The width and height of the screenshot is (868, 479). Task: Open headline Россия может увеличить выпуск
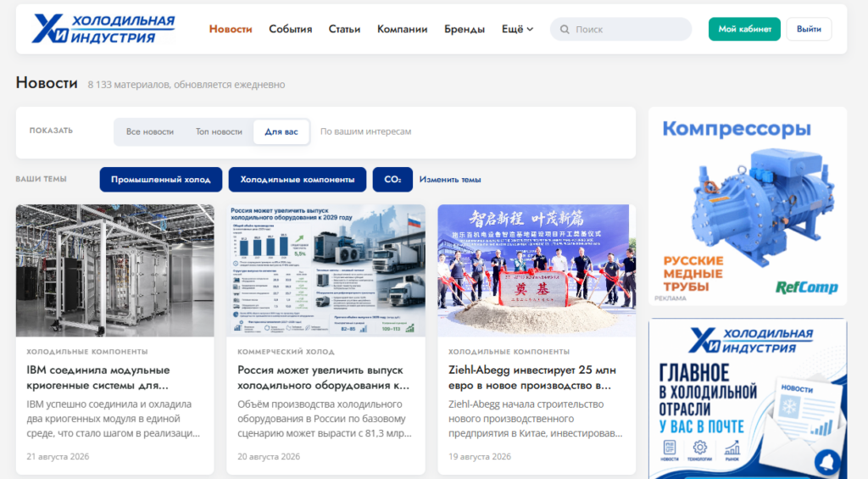click(x=324, y=377)
